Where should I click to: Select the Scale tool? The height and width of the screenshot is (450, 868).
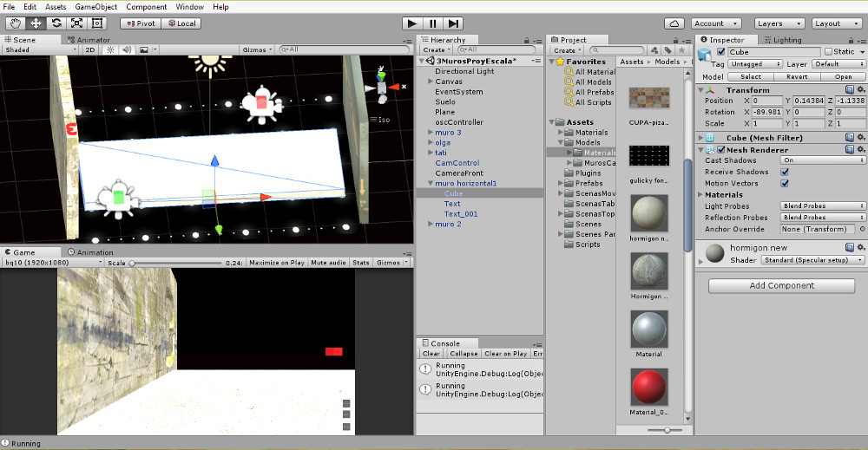pos(76,23)
